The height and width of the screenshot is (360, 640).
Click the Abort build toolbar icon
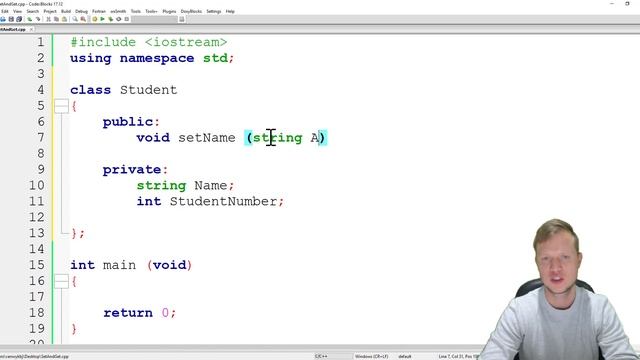127,19
